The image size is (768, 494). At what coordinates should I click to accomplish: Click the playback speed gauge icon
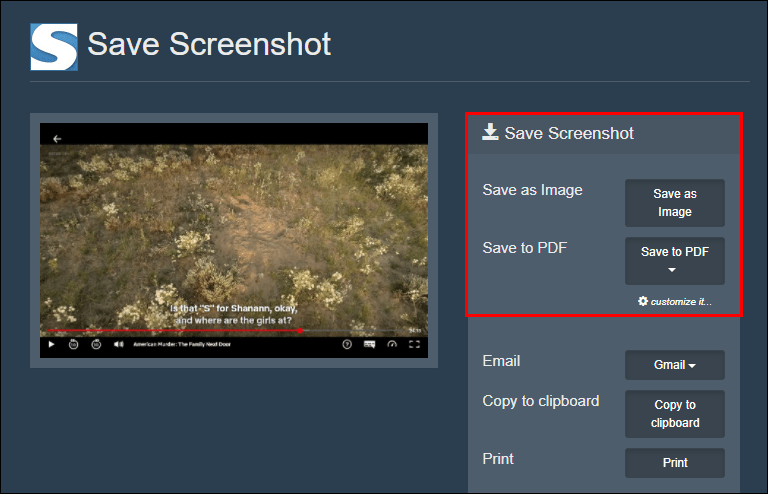(392, 344)
